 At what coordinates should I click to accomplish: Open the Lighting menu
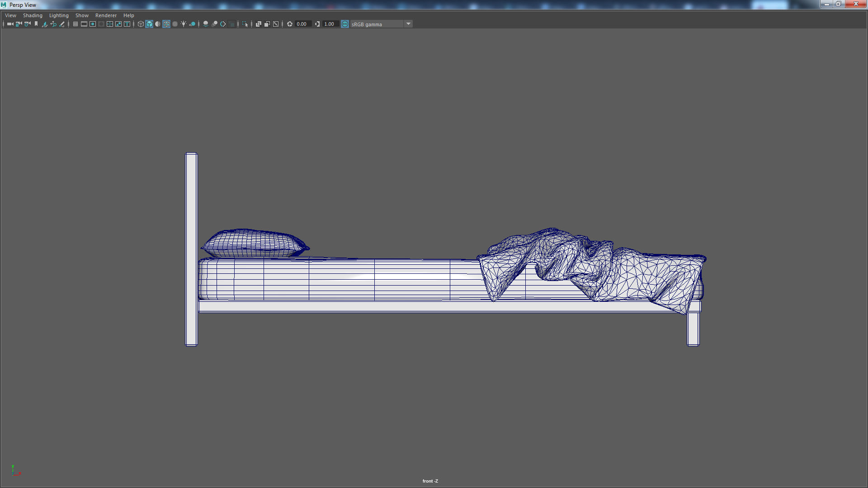pyautogui.click(x=59, y=15)
